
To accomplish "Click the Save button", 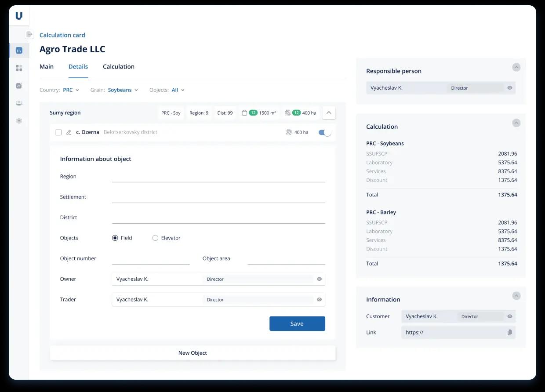I will [297, 323].
